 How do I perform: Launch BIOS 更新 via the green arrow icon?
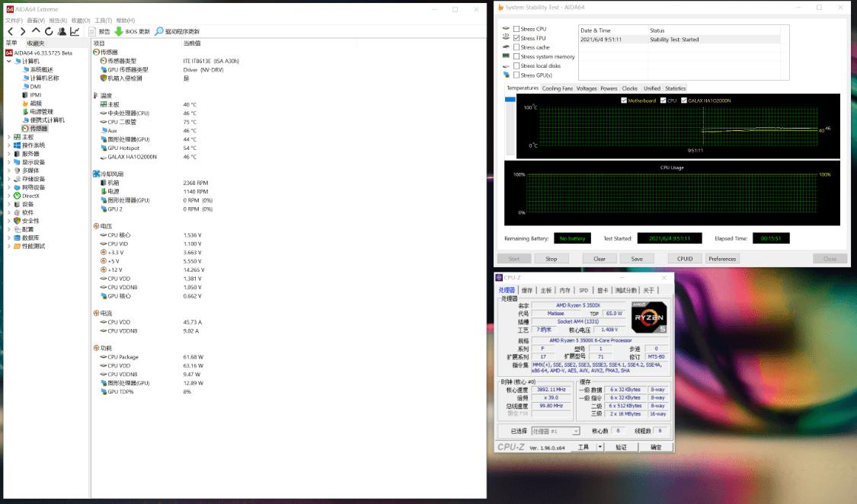tap(119, 32)
